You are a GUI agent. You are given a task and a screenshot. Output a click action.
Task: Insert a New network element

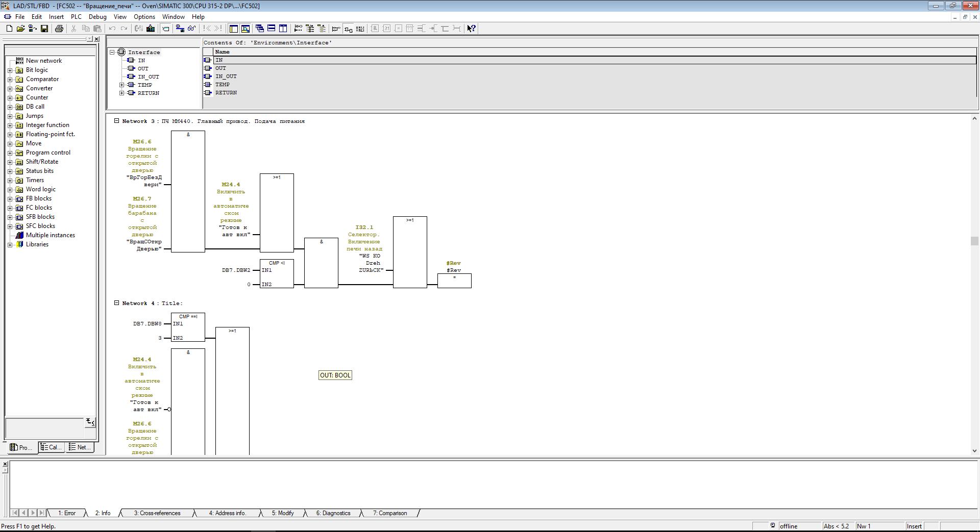coord(43,61)
